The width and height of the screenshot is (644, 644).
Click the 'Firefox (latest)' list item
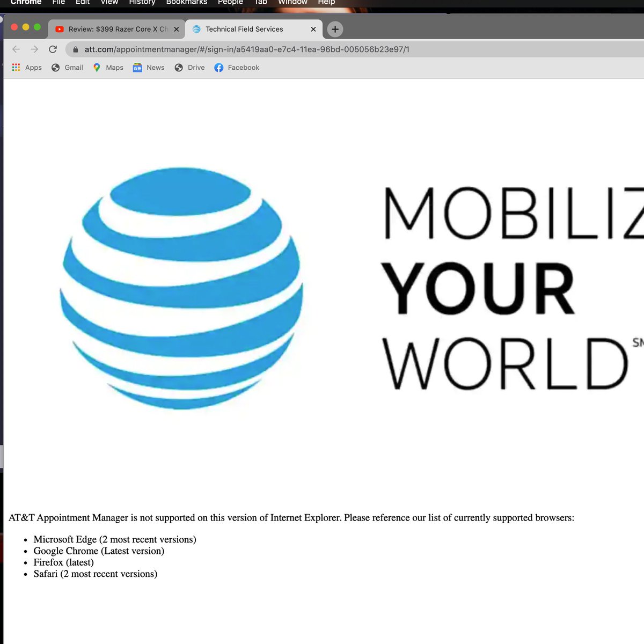point(63,562)
